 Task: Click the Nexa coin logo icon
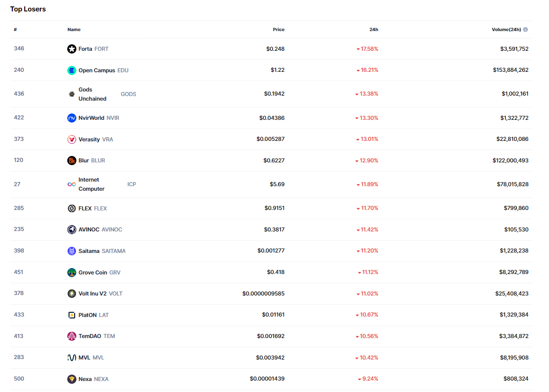[72, 379]
